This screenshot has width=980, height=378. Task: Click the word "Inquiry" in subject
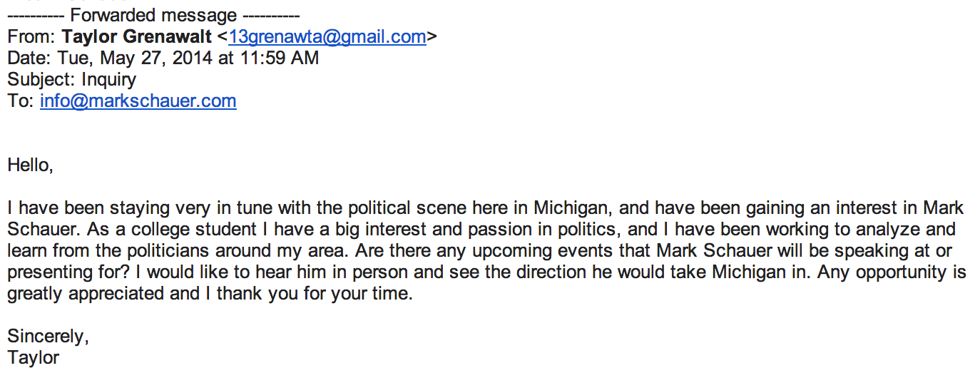108,79
